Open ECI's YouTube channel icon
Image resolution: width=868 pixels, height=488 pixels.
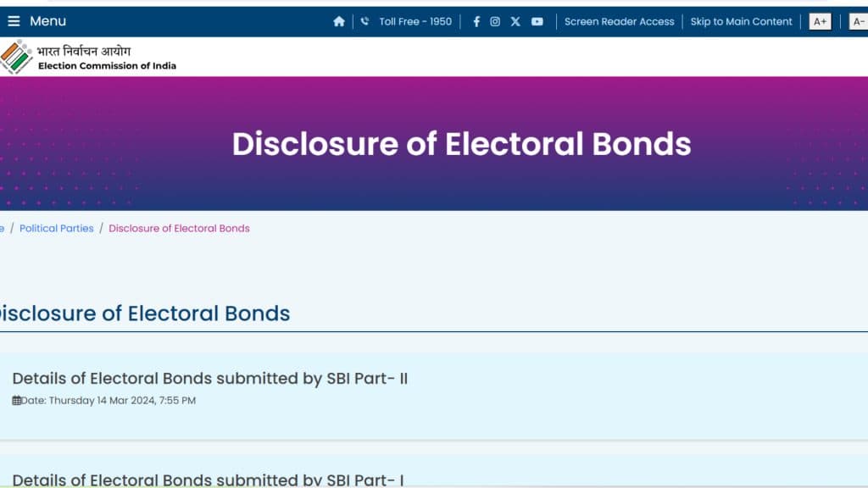click(537, 21)
